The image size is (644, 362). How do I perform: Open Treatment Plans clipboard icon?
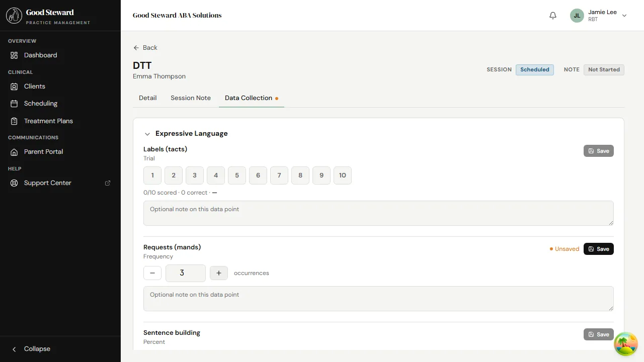click(14, 121)
